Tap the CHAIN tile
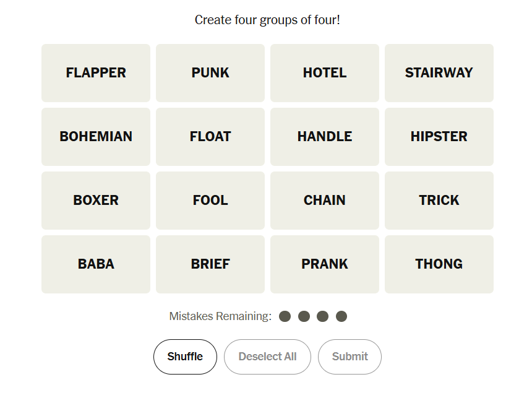 click(x=325, y=201)
